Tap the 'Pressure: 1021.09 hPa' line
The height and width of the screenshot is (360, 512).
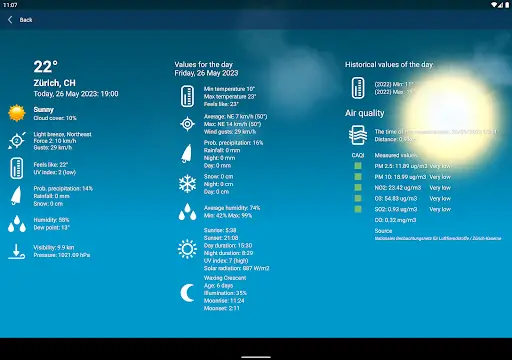[x=62, y=255]
